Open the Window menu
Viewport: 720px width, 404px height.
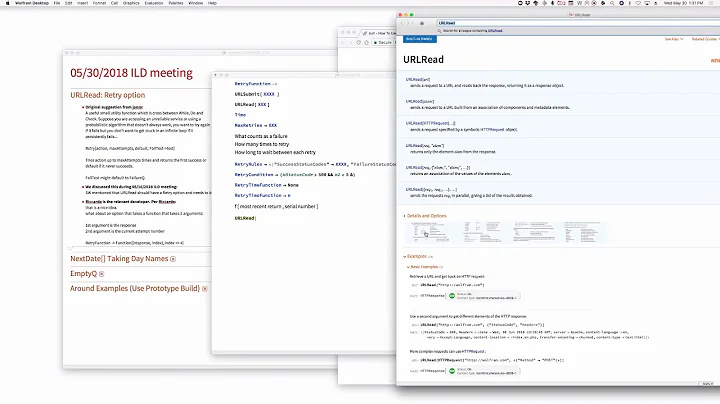click(196, 3)
